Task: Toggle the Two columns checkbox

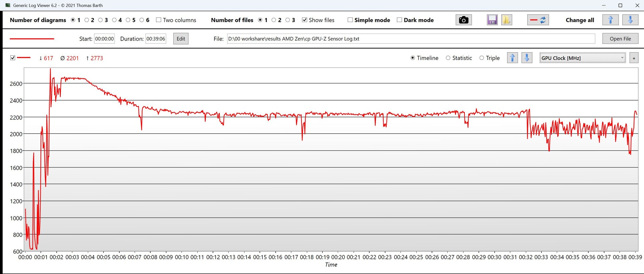Action: click(x=159, y=20)
